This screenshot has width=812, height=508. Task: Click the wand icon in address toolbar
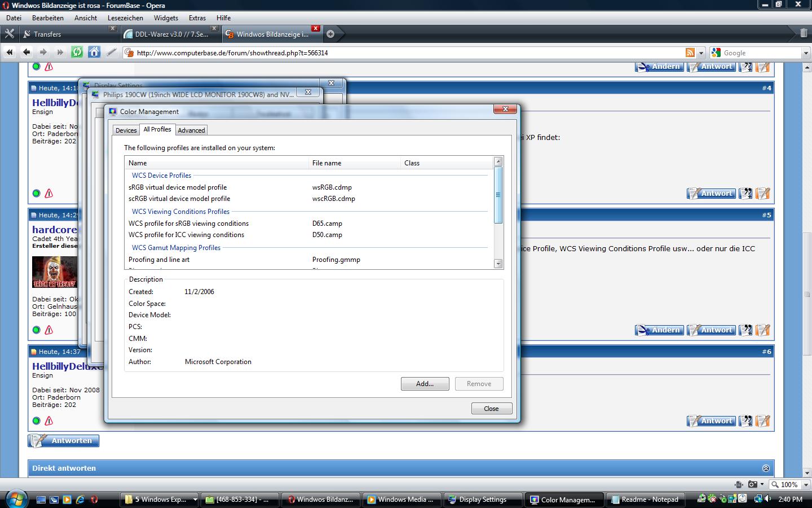[x=112, y=52]
